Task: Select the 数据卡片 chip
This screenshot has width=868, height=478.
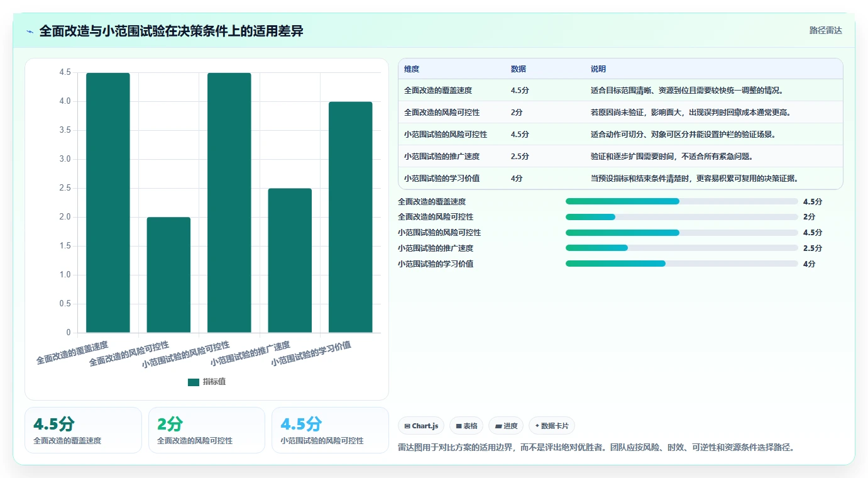Action: click(552, 426)
